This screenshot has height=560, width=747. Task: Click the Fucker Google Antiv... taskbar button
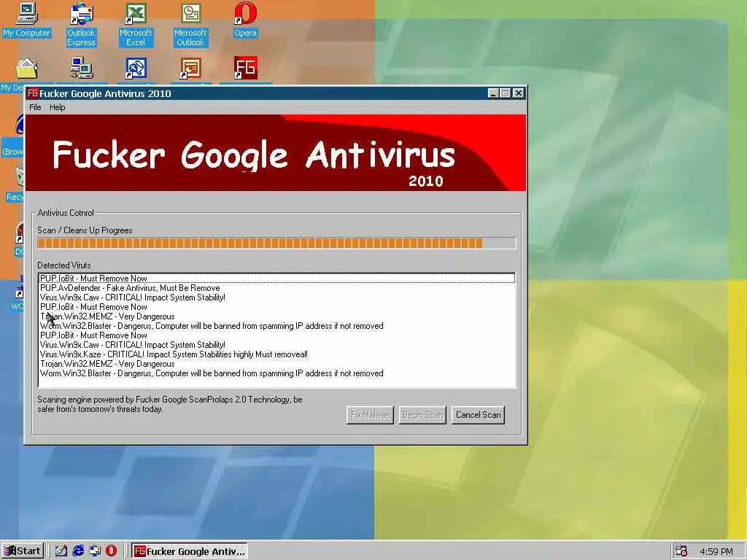190,551
